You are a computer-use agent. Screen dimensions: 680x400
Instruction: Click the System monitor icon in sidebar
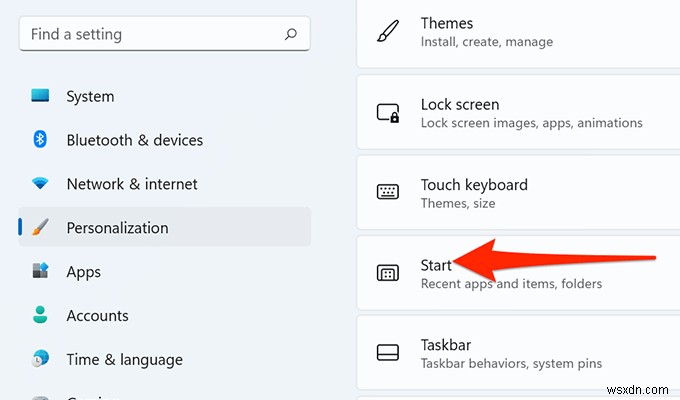tap(40, 95)
